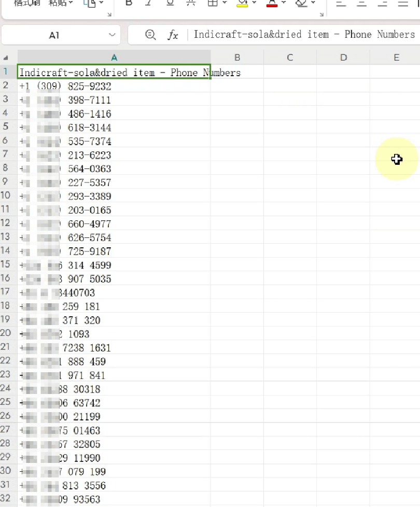420x507 pixels.
Task: Open the borders dropdown arrow
Action: tap(225, 3)
